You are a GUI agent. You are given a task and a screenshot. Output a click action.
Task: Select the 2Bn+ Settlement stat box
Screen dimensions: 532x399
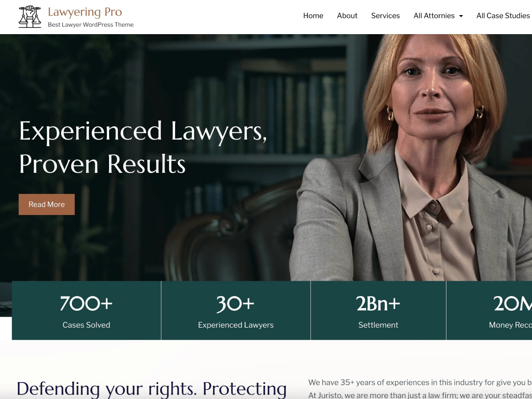tap(378, 310)
